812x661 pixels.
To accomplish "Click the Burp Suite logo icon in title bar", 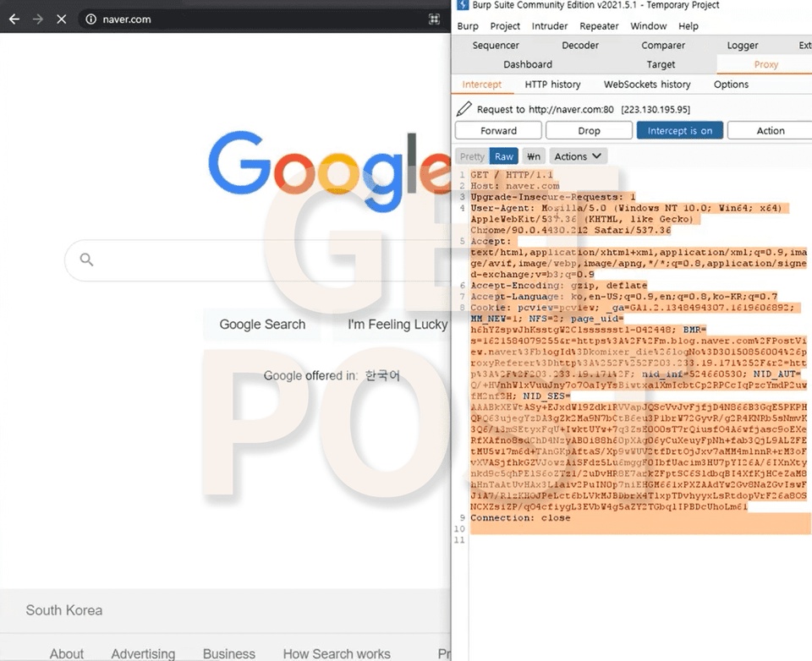I will pos(463,5).
